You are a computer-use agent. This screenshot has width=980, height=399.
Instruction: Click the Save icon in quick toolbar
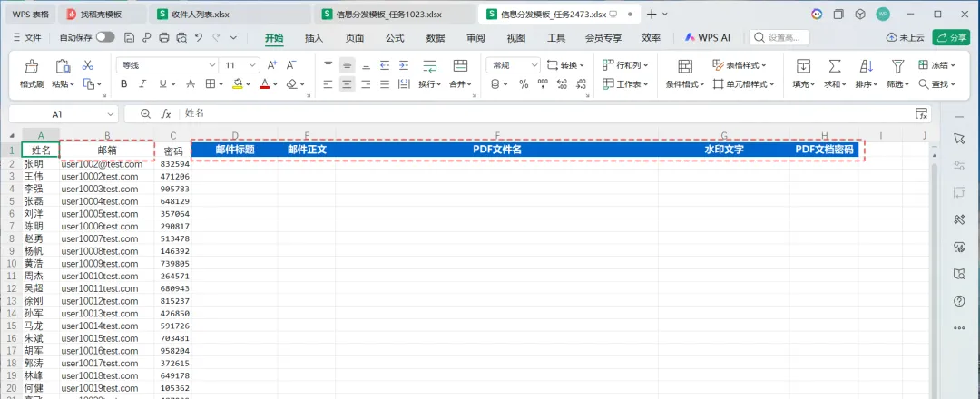click(x=130, y=37)
